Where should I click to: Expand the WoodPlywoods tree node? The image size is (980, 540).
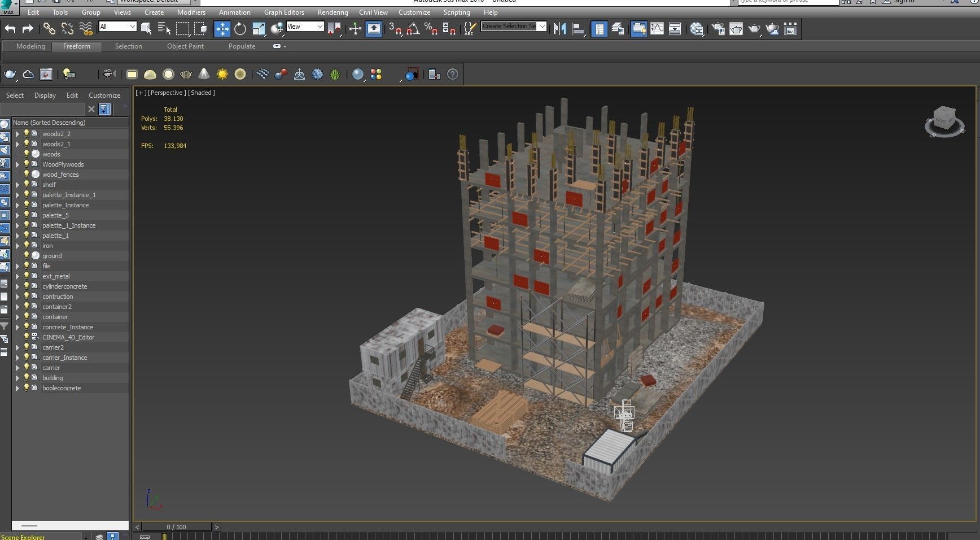pyautogui.click(x=17, y=164)
